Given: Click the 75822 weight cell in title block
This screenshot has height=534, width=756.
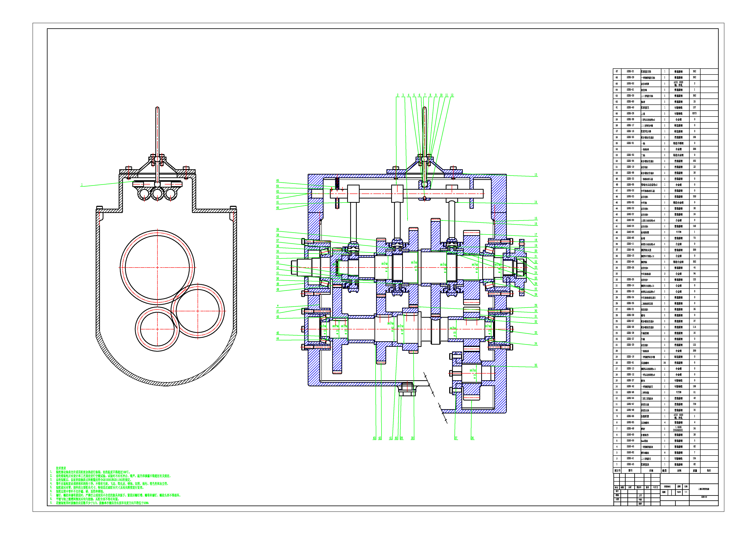Looking at the screenshot, I should pos(679,492).
